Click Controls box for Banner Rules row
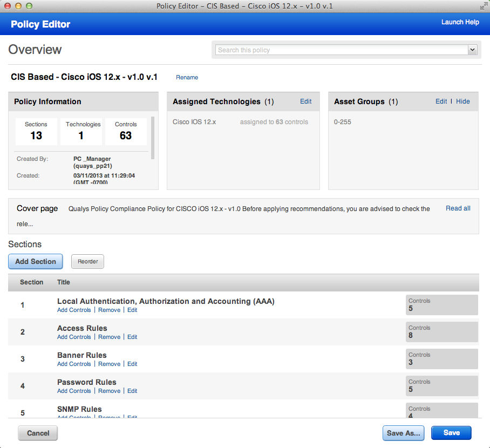This screenshot has width=490, height=448. (x=442, y=359)
